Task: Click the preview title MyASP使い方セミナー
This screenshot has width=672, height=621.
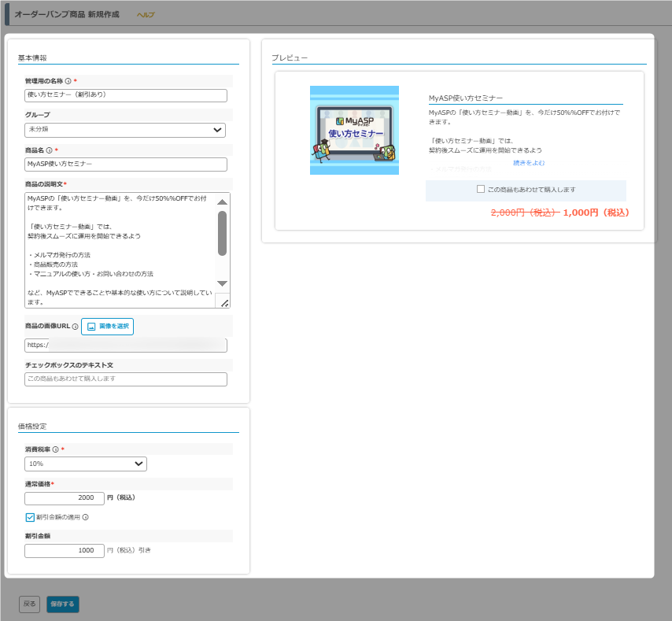Action: 466,98
